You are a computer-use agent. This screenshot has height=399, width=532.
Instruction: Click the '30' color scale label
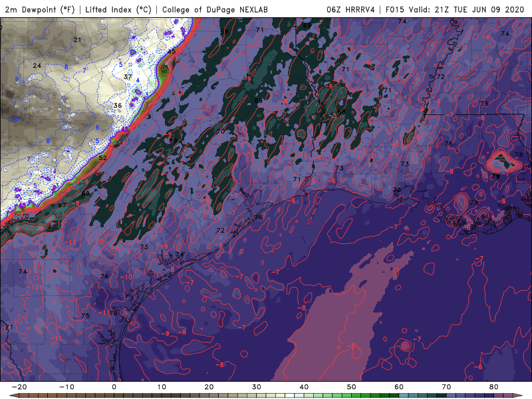pyautogui.click(x=257, y=387)
